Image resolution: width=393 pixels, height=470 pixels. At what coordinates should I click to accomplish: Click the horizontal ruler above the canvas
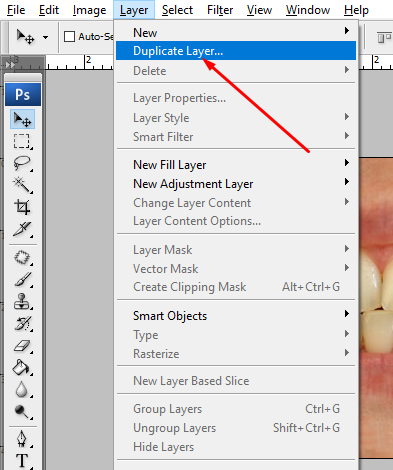(79, 62)
